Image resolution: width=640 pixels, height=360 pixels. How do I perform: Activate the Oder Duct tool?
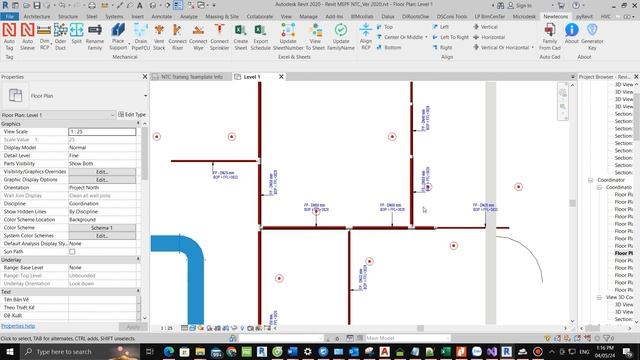point(60,37)
